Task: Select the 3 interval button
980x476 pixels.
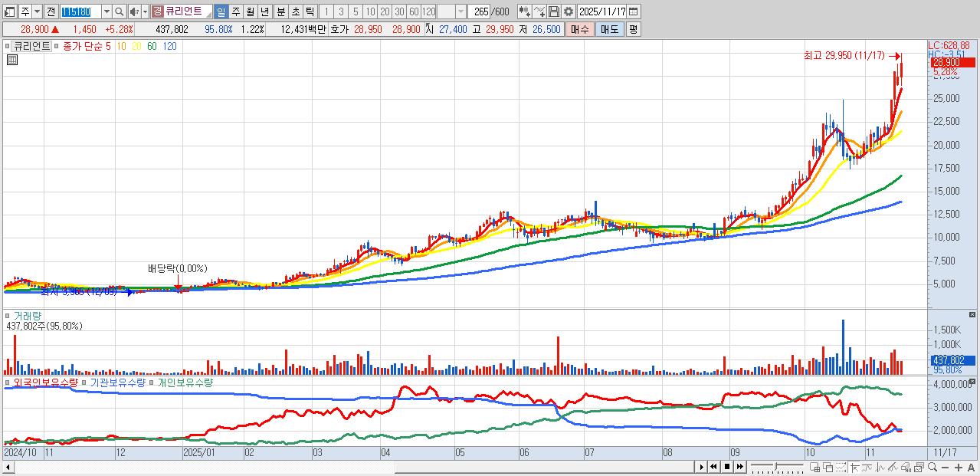Action: click(341, 11)
